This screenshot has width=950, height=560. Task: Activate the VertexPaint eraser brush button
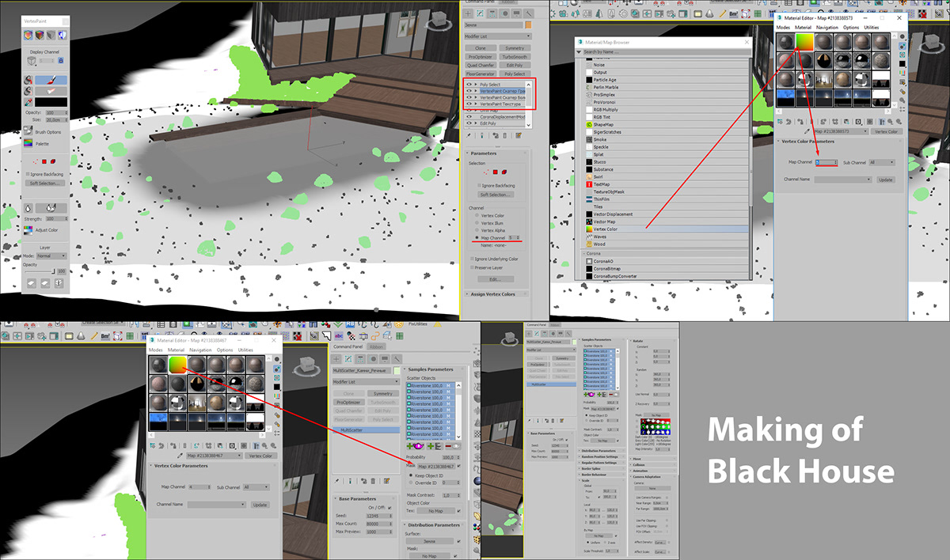pyautogui.click(x=51, y=91)
